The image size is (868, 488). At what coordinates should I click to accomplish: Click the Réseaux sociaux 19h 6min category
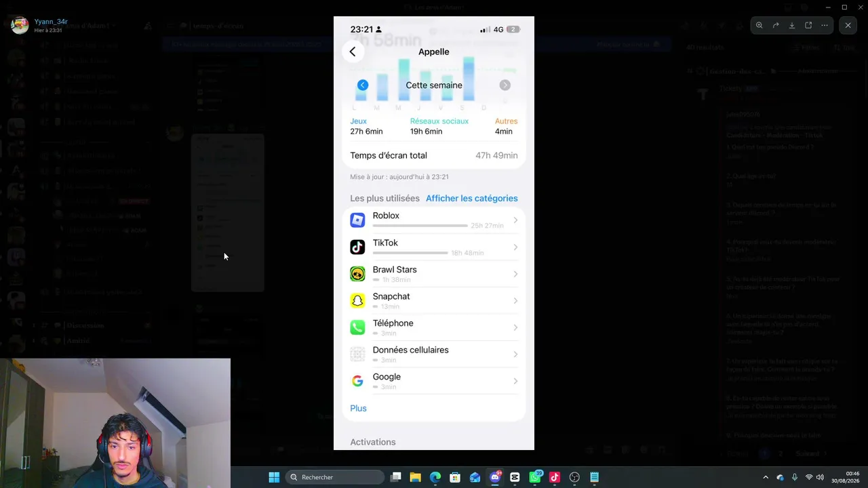coord(439,126)
